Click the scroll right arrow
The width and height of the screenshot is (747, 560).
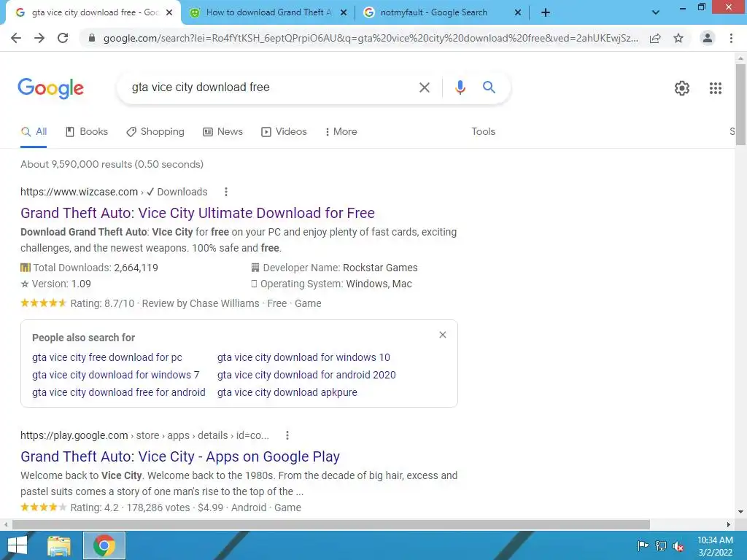coord(729,524)
